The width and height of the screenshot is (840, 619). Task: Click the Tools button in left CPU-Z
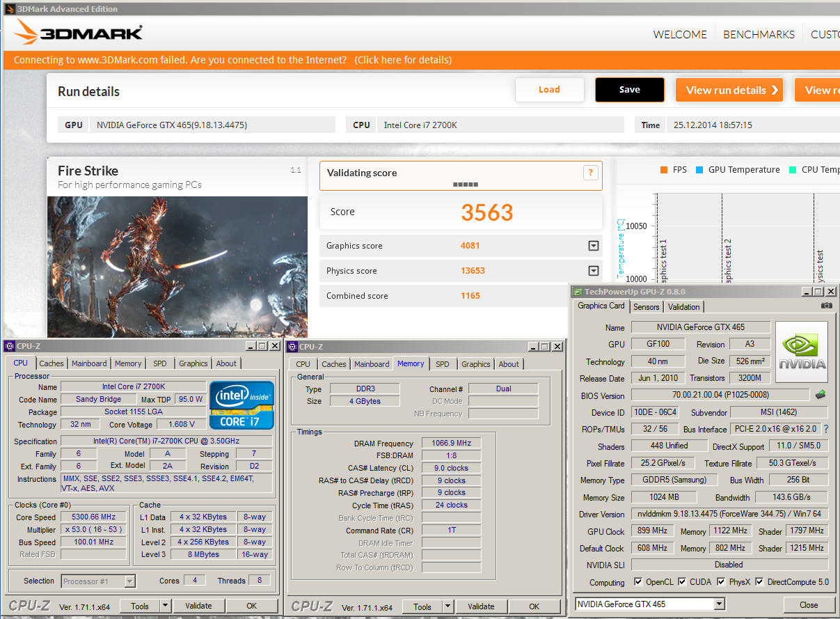[x=140, y=606]
